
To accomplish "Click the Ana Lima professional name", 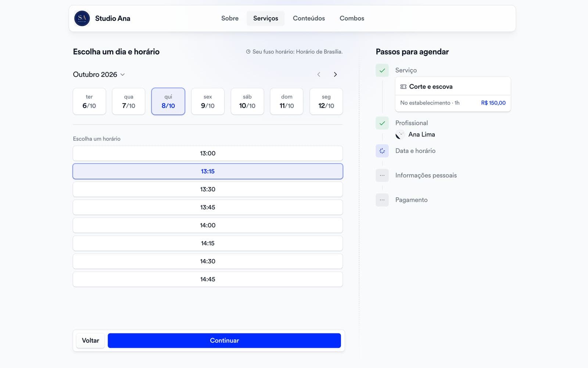I will click(422, 135).
